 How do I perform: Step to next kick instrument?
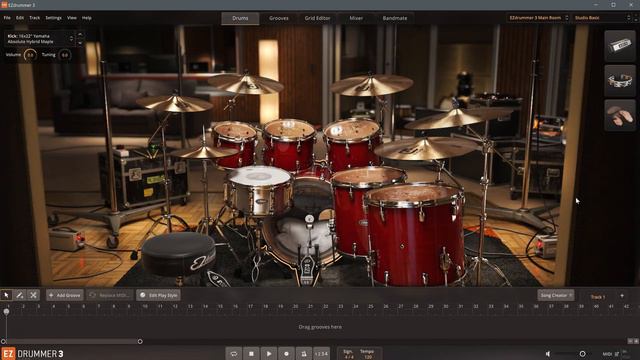[80, 42]
